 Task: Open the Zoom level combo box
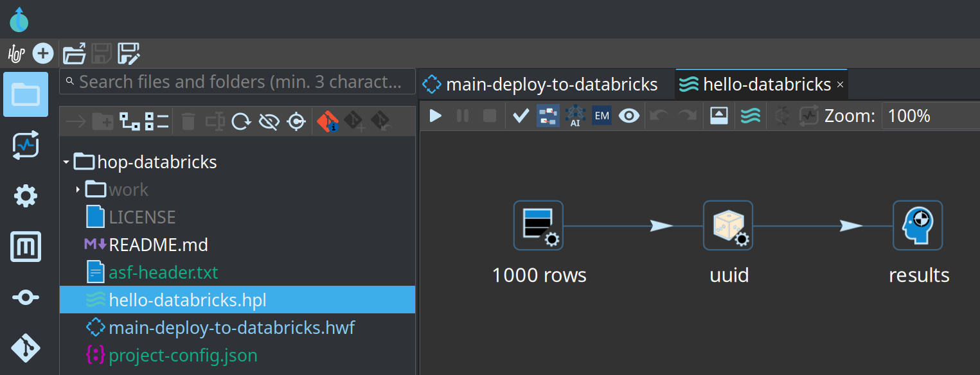[x=931, y=116]
